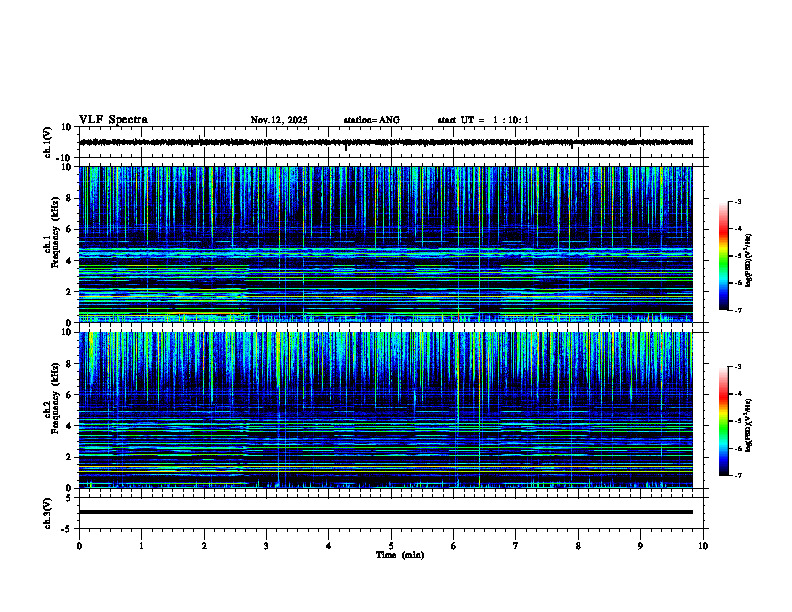This screenshot has height=612, width=792.
Task: Click the "start UT = 1:10:1" header text
Action: pyautogui.click(x=483, y=120)
